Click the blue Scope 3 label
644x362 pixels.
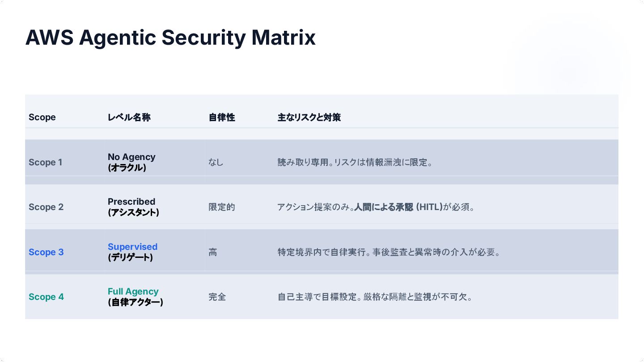coord(46,252)
